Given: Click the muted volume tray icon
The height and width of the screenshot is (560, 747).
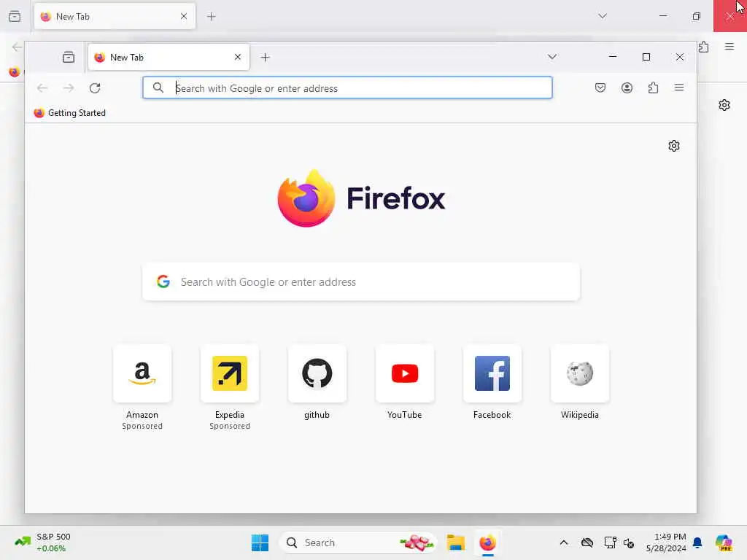Looking at the screenshot, I should 629,542.
